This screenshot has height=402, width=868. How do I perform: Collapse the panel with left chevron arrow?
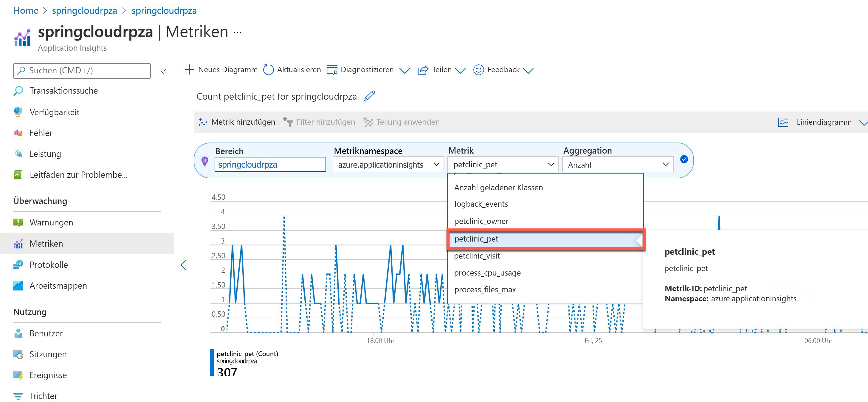click(183, 265)
